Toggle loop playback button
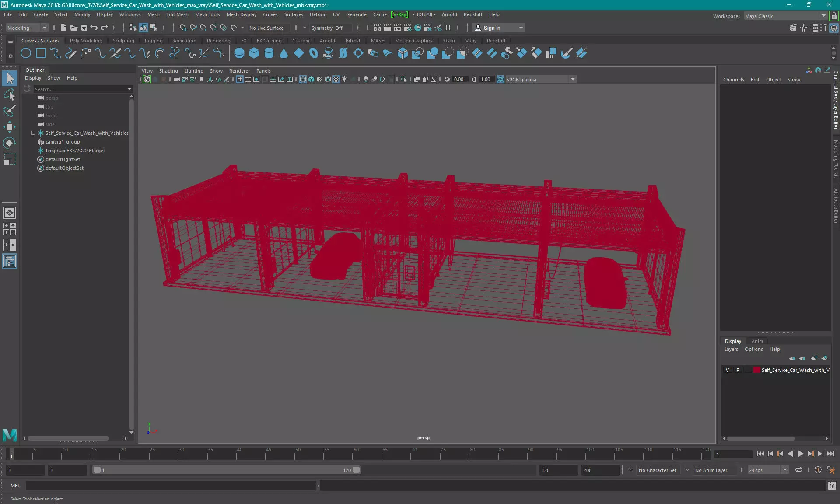840x504 pixels. 799,470
